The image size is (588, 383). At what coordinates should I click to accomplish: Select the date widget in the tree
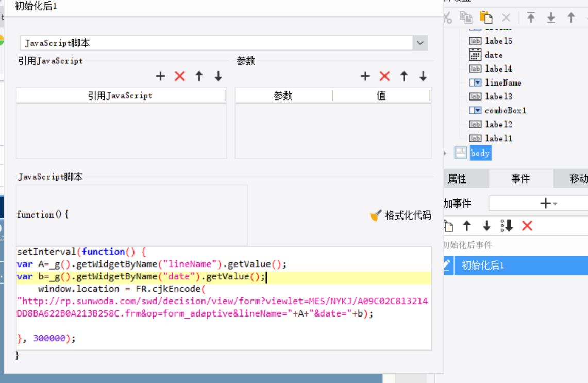click(494, 55)
